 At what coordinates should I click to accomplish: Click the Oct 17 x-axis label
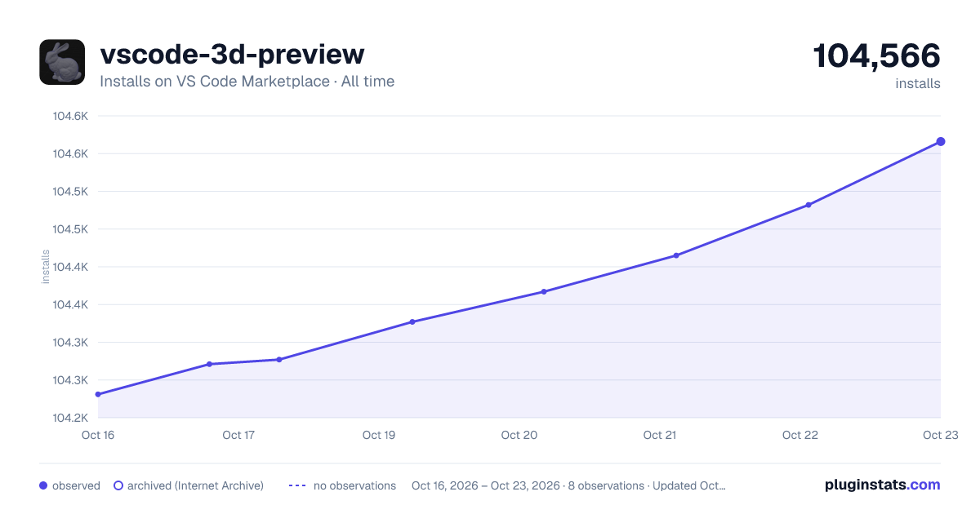tap(238, 436)
